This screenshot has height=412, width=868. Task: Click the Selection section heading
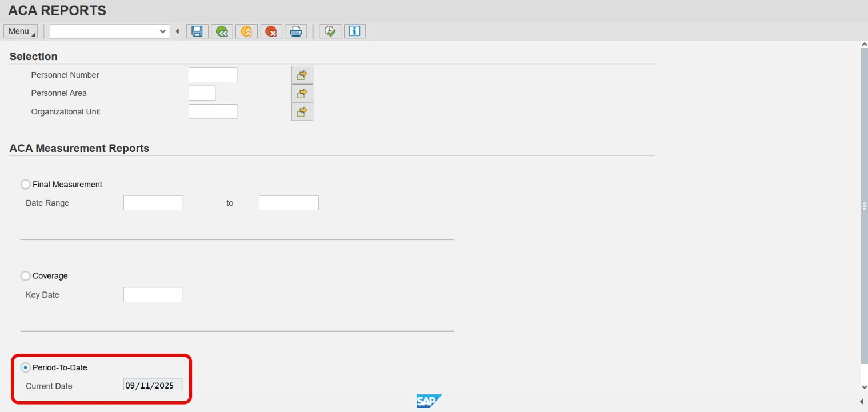coord(34,56)
